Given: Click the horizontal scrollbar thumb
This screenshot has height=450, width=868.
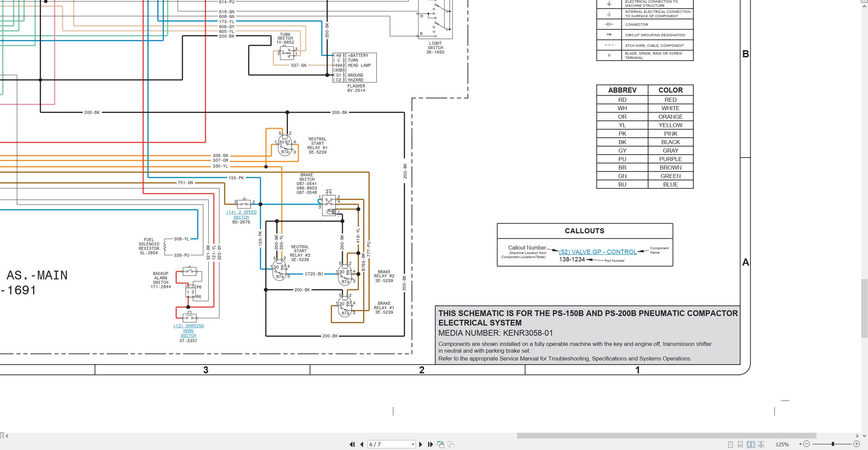Looking at the screenshot, I should 666,436.
